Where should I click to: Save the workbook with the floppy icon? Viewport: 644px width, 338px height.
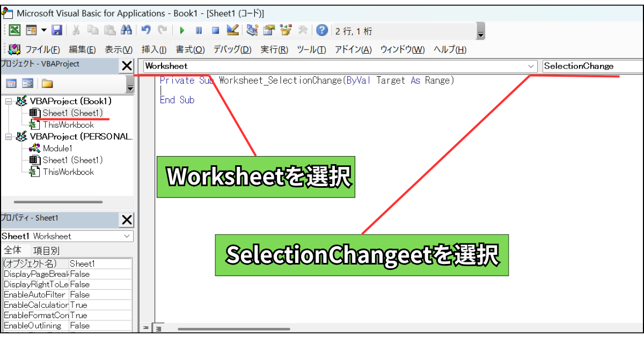[56, 31]
